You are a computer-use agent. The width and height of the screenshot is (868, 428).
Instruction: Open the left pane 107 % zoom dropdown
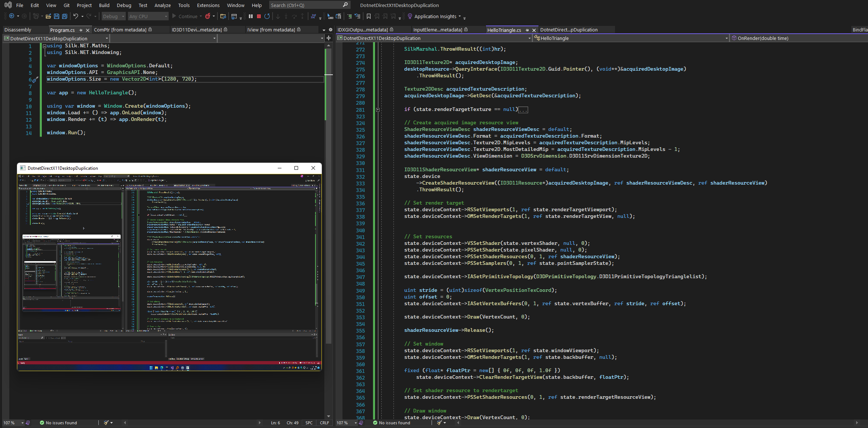tap(22, 423)
